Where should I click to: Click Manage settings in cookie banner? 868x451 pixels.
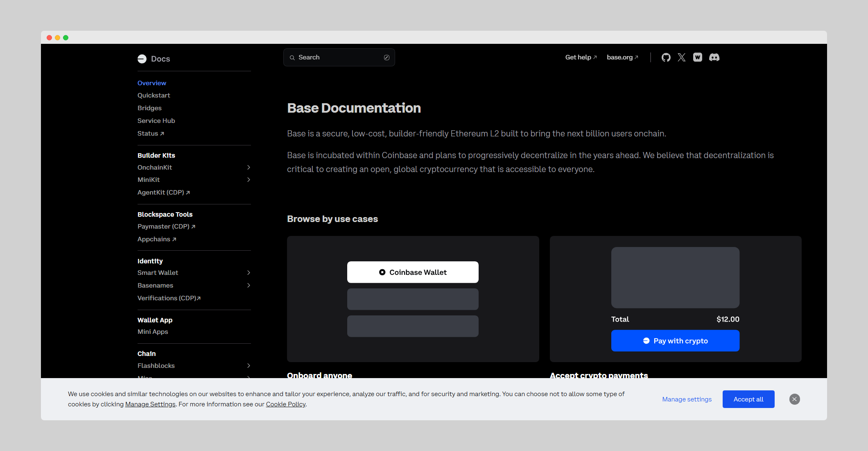[x=687, y=399]
